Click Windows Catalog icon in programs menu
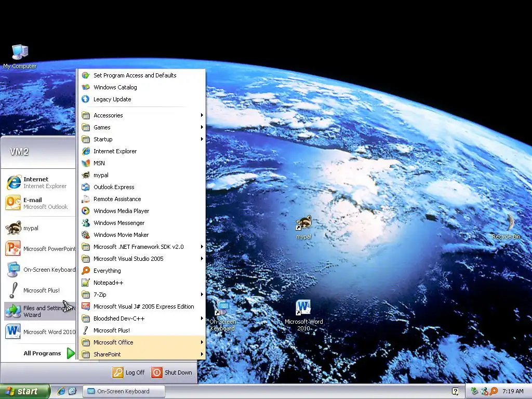Viewport: 532px width, 399px height. (x=86, y=87)
